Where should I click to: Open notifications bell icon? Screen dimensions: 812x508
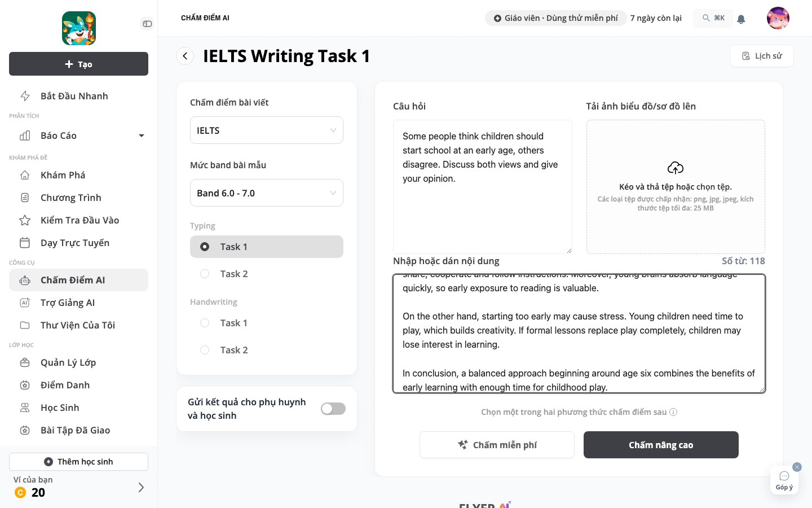(x=741, y=19)
